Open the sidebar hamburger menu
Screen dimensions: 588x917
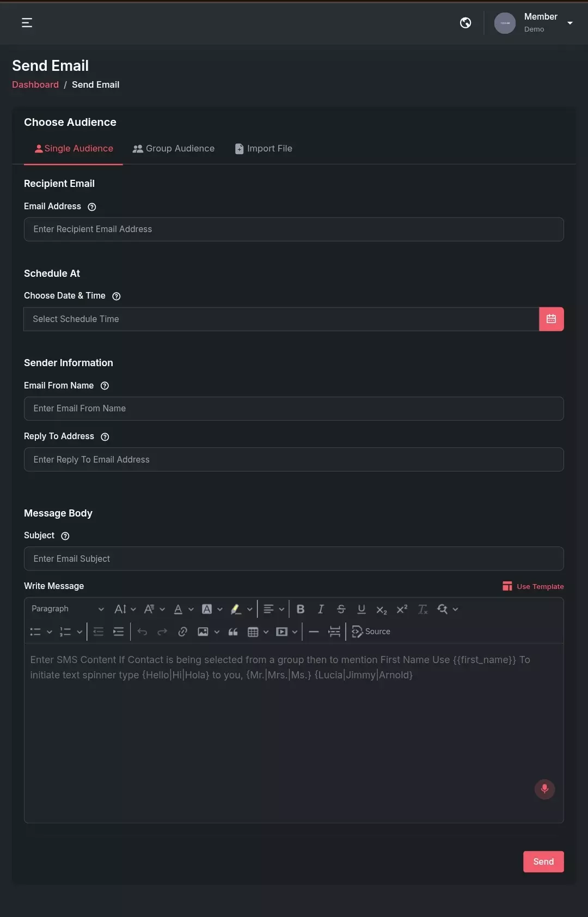coord(27,22)
